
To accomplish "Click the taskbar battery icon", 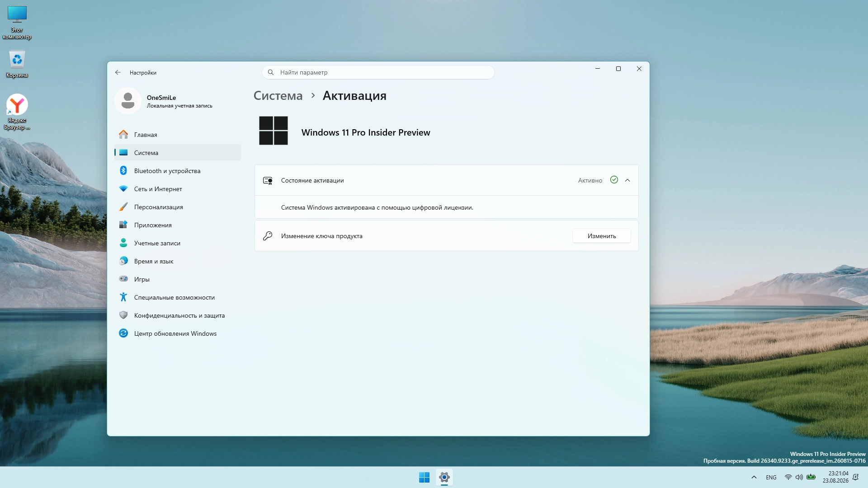I will click(811, 477).
